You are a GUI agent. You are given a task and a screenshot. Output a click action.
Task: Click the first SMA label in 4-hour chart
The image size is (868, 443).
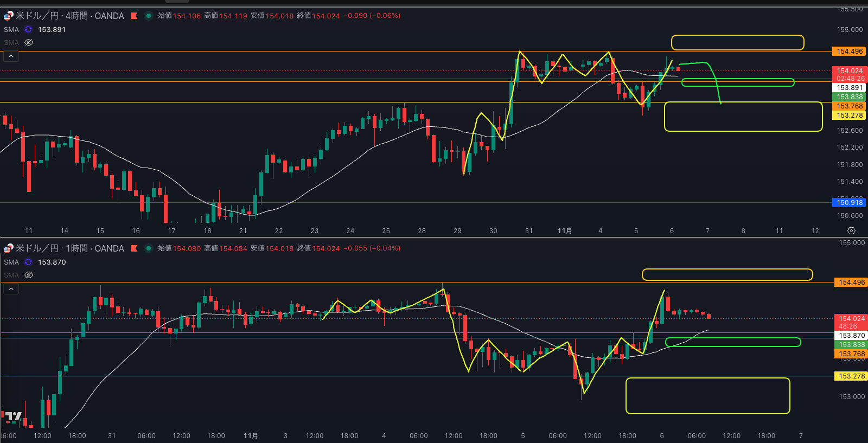pos(11,29)
